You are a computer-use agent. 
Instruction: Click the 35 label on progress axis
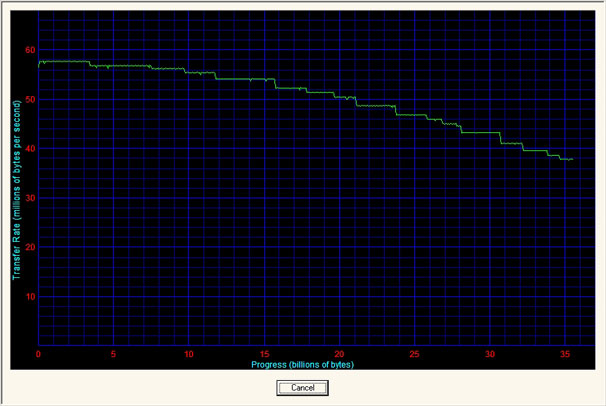click(x=565, y=354)
